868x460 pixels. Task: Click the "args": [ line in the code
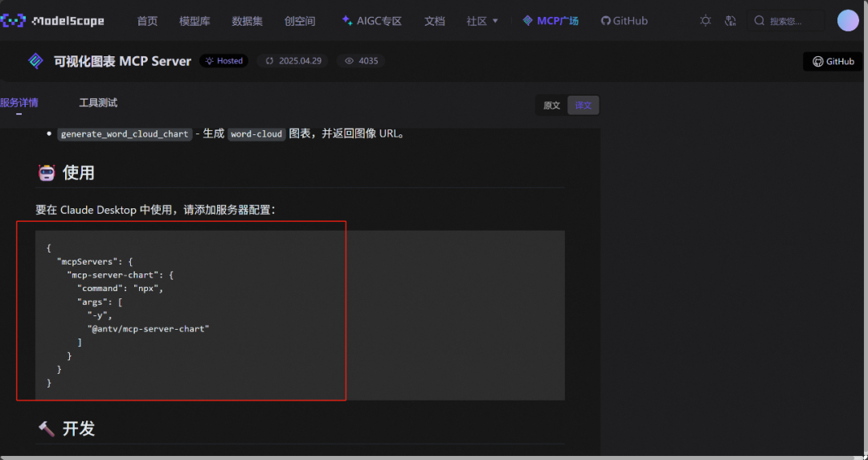[100, 302]
